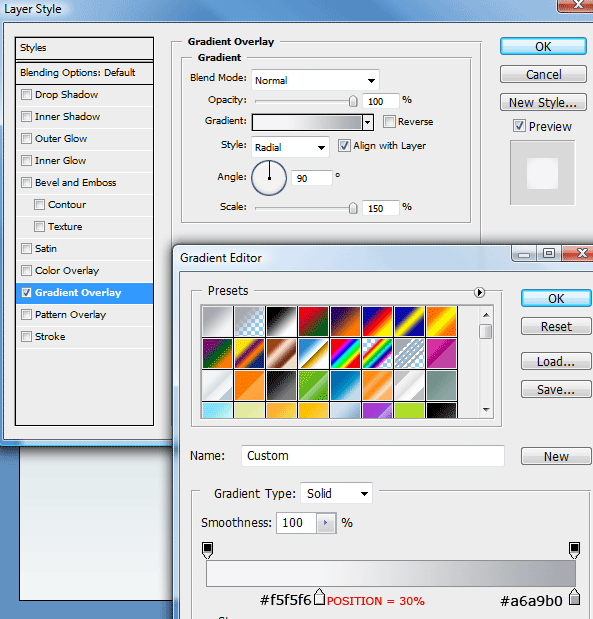Click the Opacity slider handle
The height and width of the screenshot is (619, 593).
(353, 101)
